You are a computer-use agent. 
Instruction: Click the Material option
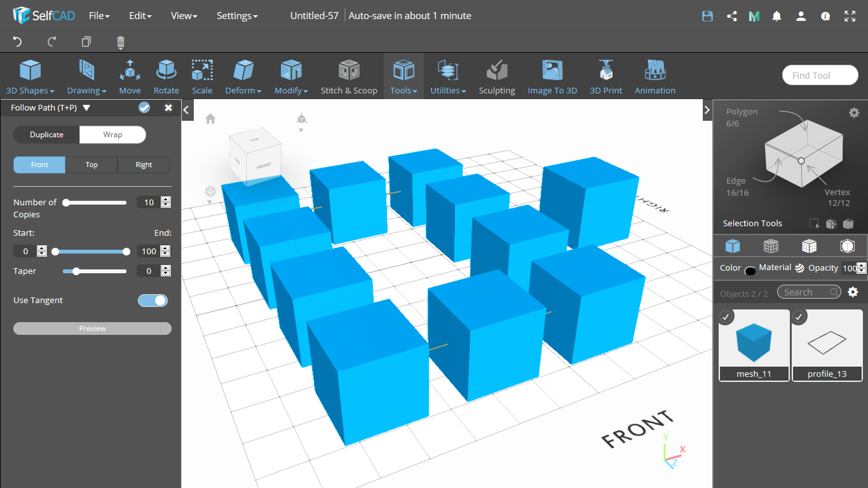coord(782,268)
